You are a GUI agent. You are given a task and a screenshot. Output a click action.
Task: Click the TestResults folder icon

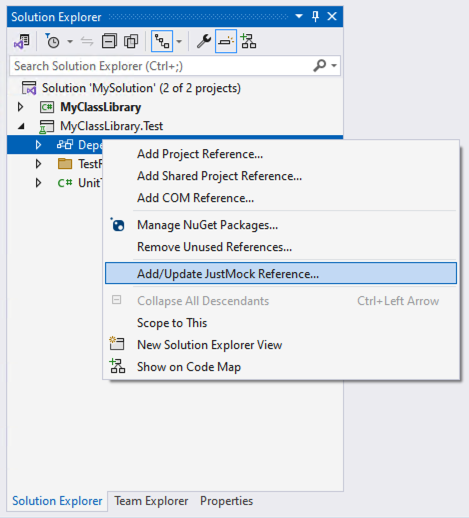pos(65,164)
